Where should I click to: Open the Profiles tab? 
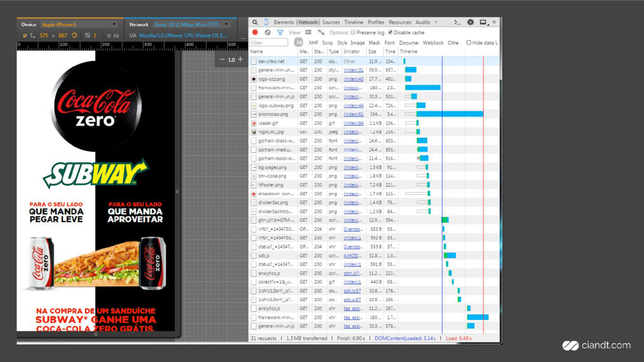tap(376, 22)
